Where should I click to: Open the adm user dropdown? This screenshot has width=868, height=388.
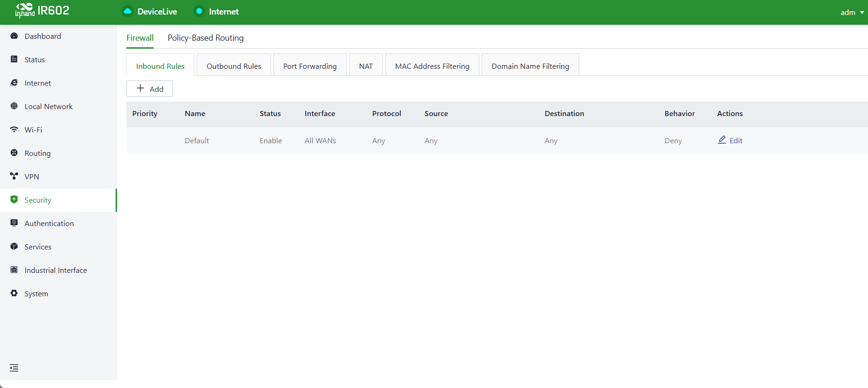tap(852, 12)
